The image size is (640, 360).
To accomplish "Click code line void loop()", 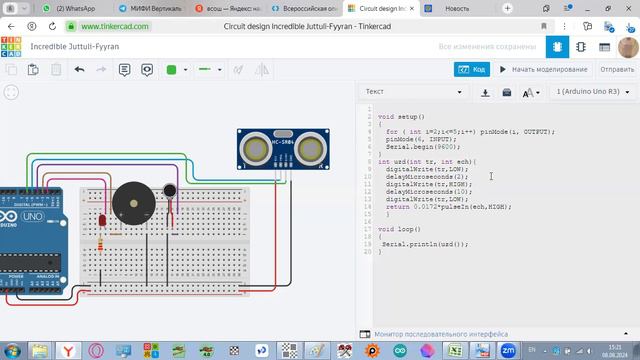I will 399,229.
